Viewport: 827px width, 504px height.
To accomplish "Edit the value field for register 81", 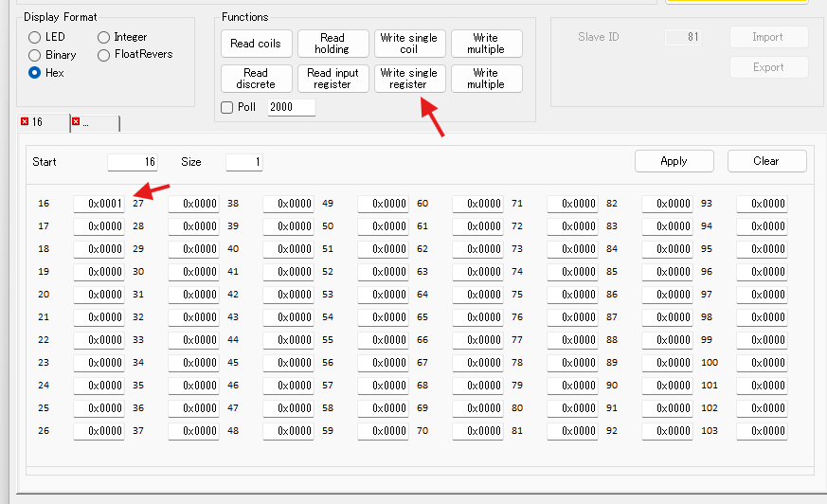I will [573, 431].
